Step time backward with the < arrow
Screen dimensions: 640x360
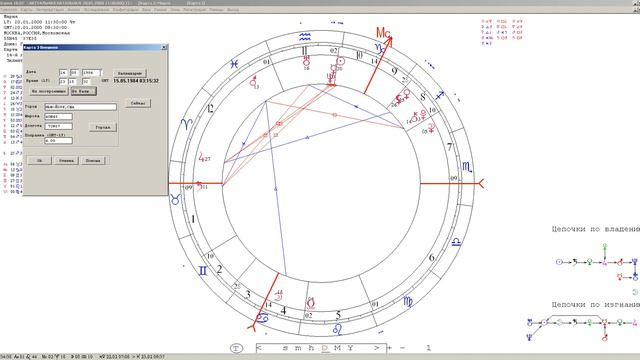click(x=260, y=348)
